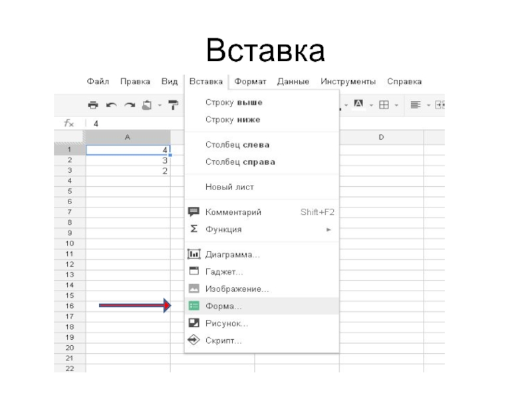Click the script arrow icon
The image size is (532, 399).
194,340
